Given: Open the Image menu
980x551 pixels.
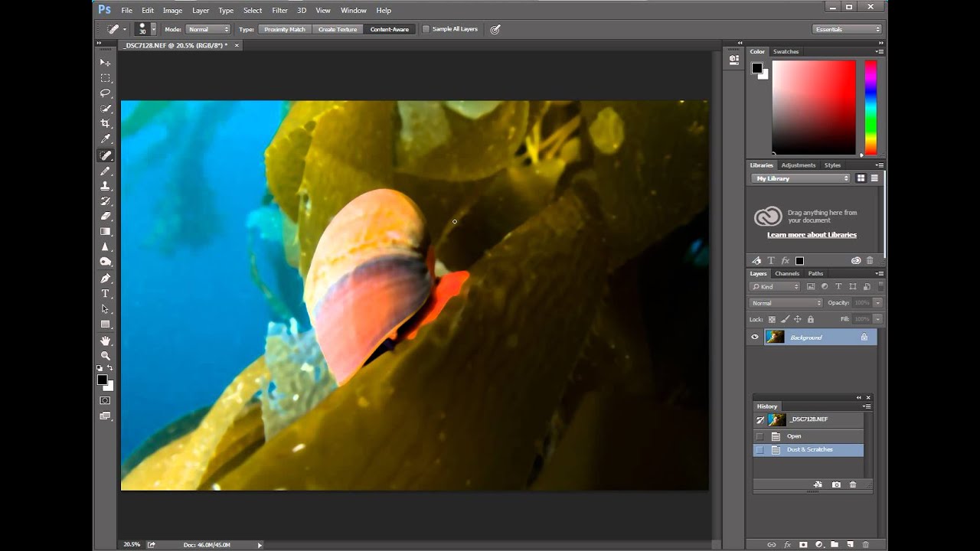Looking at the screenshot, I should [172, 11].
